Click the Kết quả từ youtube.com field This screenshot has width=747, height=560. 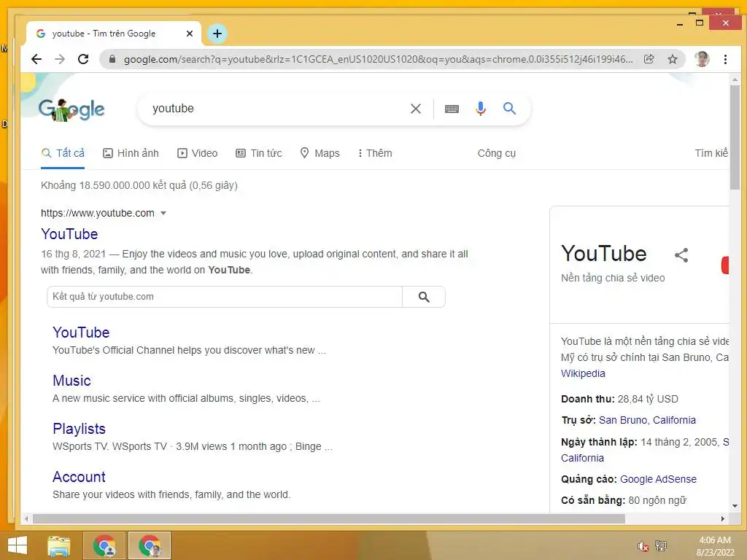pos(225,297)
